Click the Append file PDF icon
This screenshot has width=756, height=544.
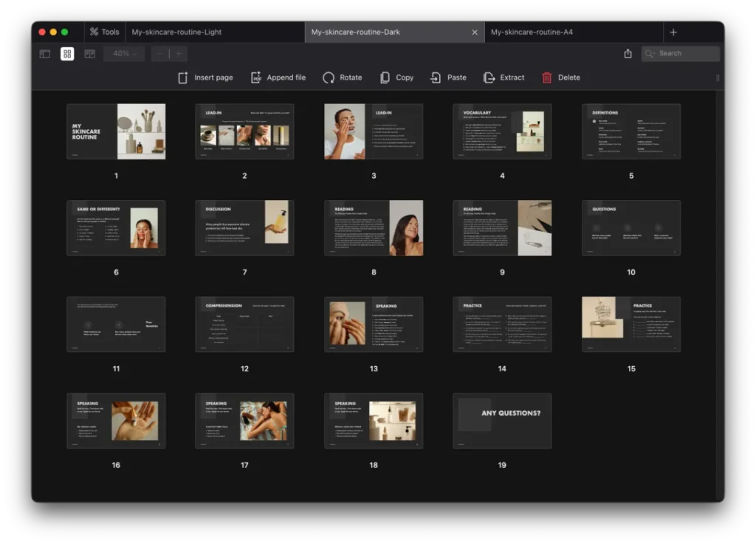click(x=256, y=78)
